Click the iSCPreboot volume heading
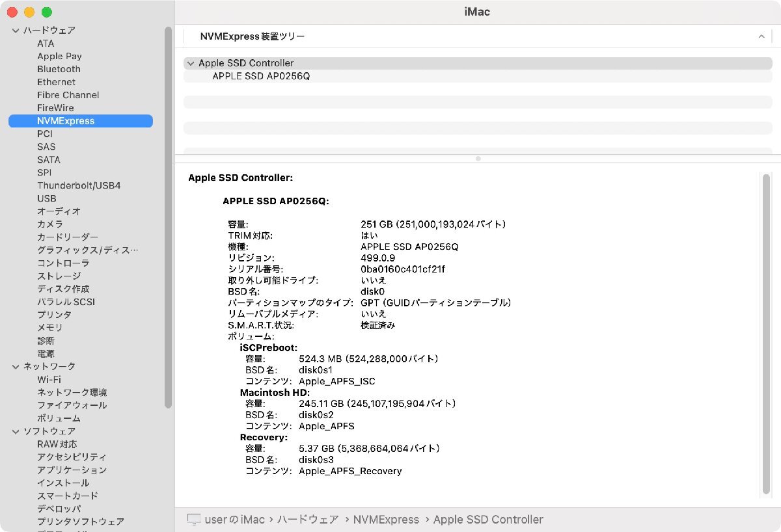Image resolution: width=781 pixels, height=532 pixels. tap(269, 348)
